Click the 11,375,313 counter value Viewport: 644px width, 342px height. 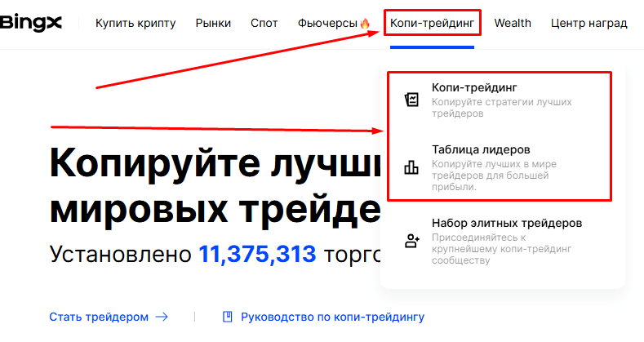point(257,254)
